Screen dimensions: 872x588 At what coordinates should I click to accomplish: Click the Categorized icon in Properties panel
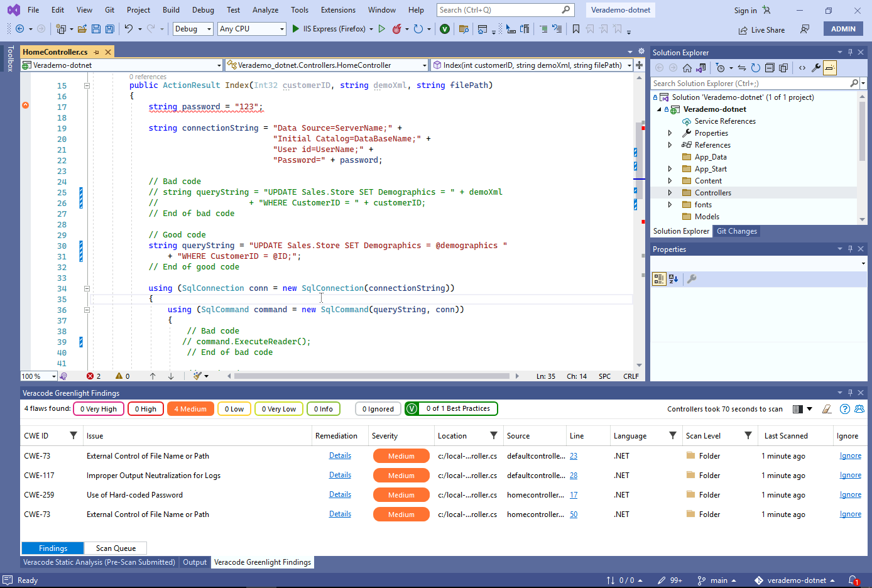click(659, 279)
